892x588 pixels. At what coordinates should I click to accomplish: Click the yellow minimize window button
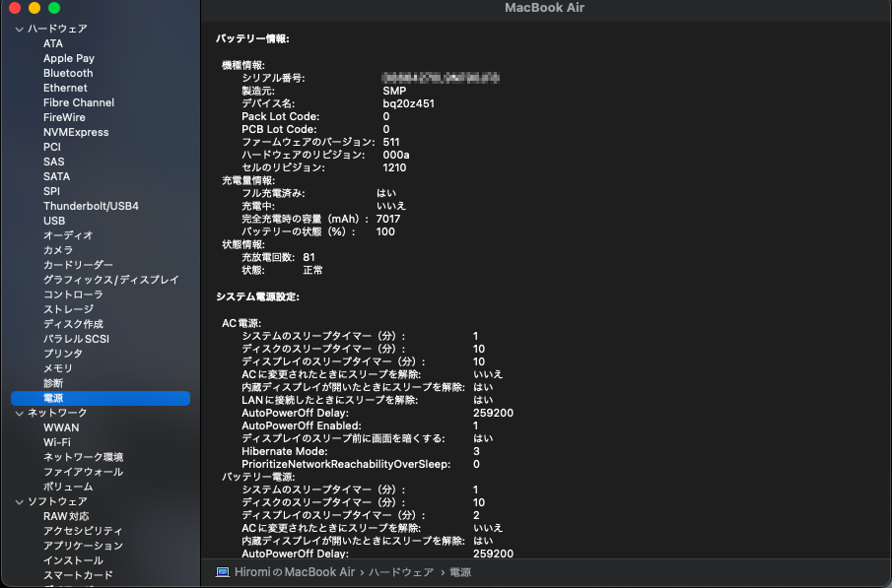(x=34, y=8)
